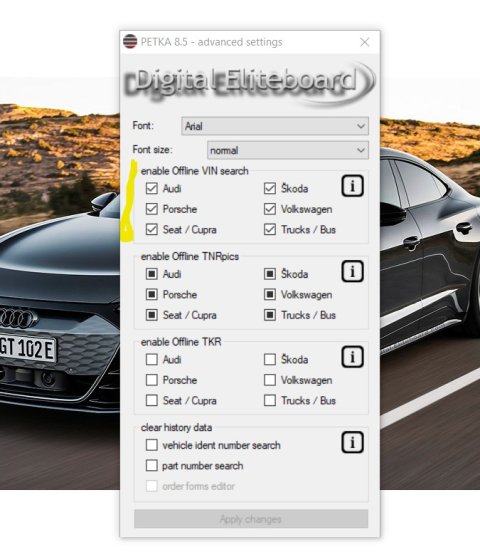Open info for Offline VIN search section
The image size is (480, 557).
click(352, 186)
